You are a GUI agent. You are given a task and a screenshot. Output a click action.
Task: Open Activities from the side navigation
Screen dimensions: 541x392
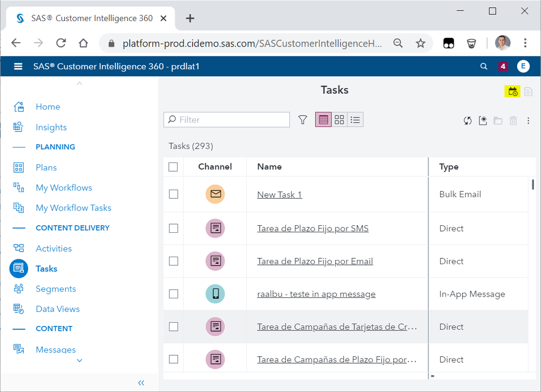54,249
